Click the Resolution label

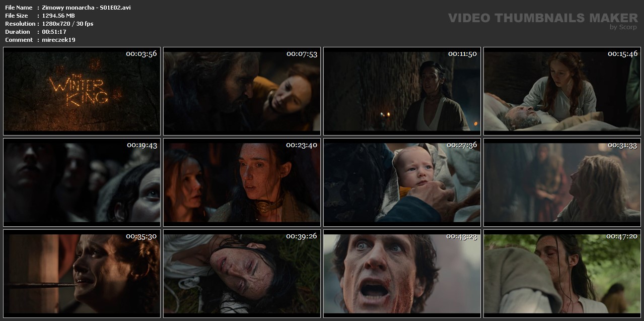point(20,24)
